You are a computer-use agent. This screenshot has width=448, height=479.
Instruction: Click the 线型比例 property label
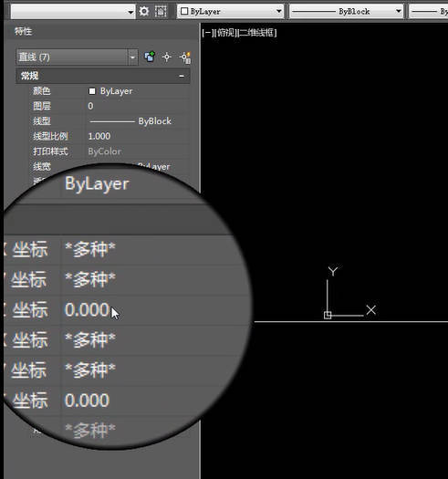(50, 136)
